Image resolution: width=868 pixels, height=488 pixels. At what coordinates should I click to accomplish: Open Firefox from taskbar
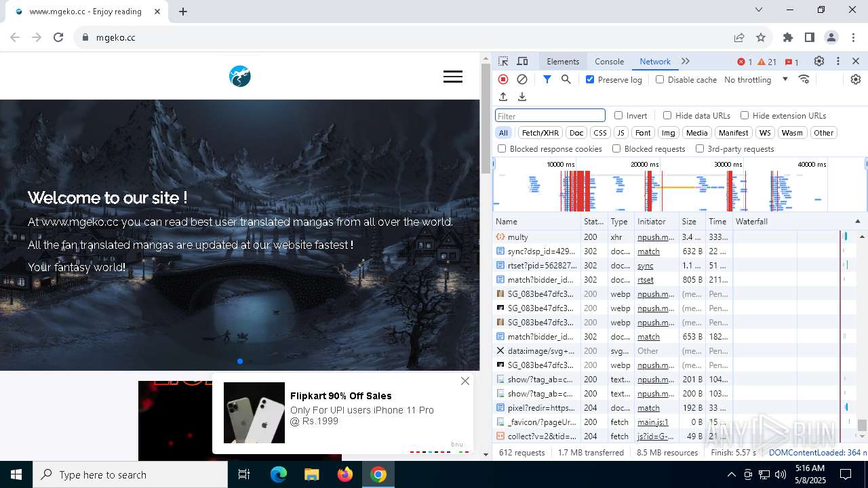(345, 474)
